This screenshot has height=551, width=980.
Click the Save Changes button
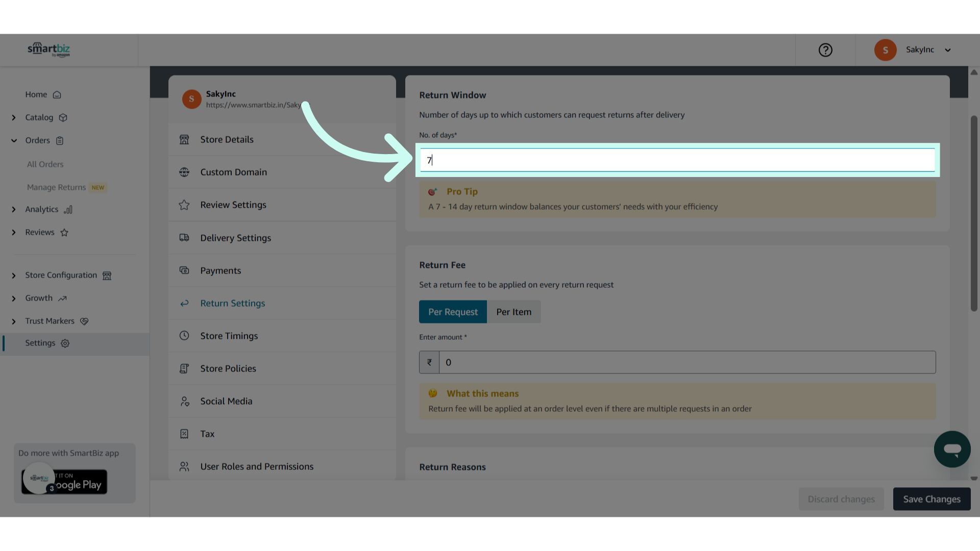[x=932, y=499]
